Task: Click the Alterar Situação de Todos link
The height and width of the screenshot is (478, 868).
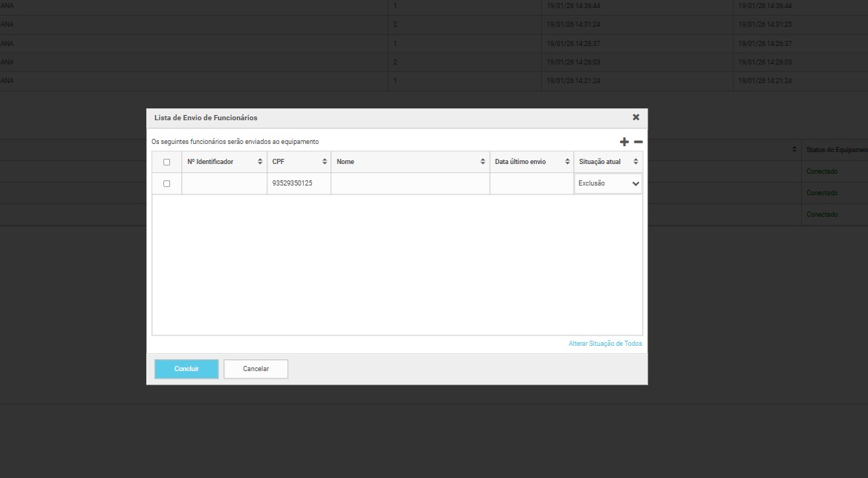Action: [x=605, y=344]
